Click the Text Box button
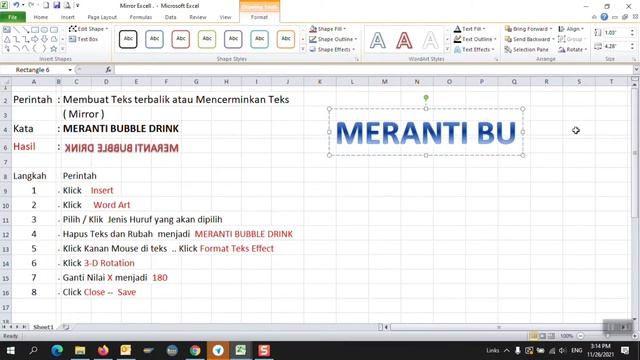This screenshot has width=640, height=360. coord(84,39)
